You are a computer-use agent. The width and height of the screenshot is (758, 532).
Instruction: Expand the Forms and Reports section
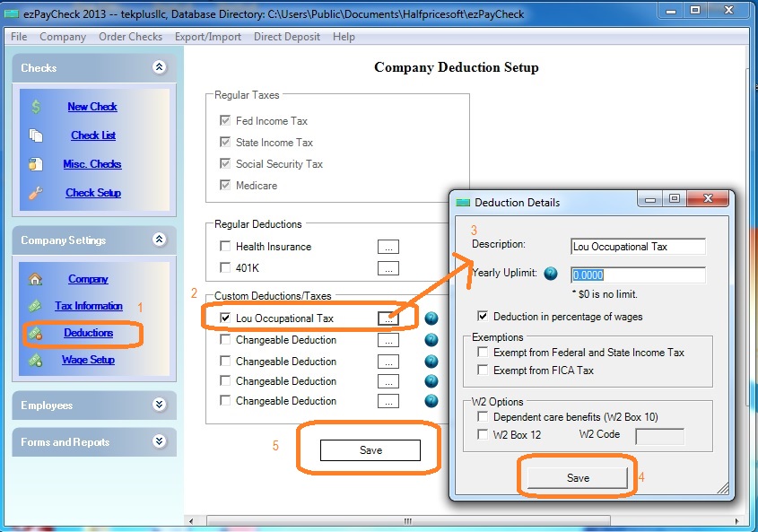[x=159, y=441]
